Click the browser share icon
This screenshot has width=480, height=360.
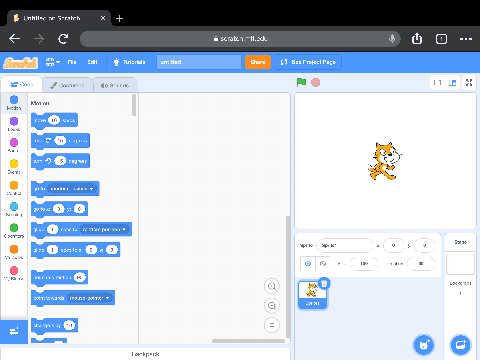pos(417,39)
